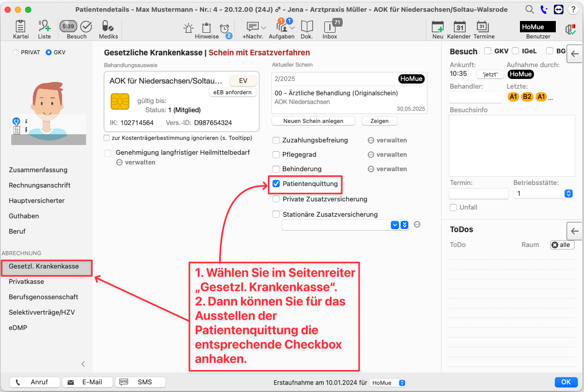This screenshot has height=392, width=584.
Task: Open the Hinweise clipboard icon
Action: pyautogui.click(x=206, y=28)
